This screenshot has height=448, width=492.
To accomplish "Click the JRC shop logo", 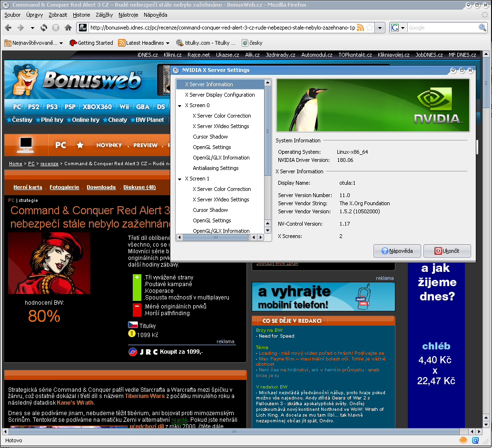I will tap(143, 352).
